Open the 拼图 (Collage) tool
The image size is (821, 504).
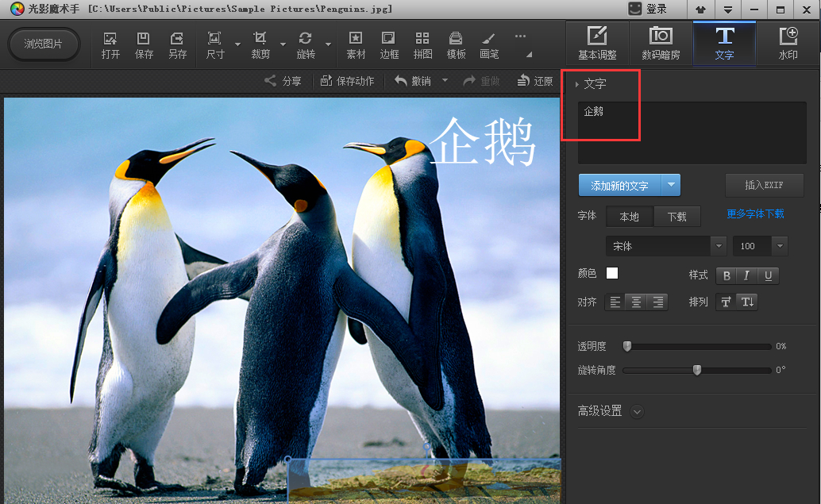point(422,44)
